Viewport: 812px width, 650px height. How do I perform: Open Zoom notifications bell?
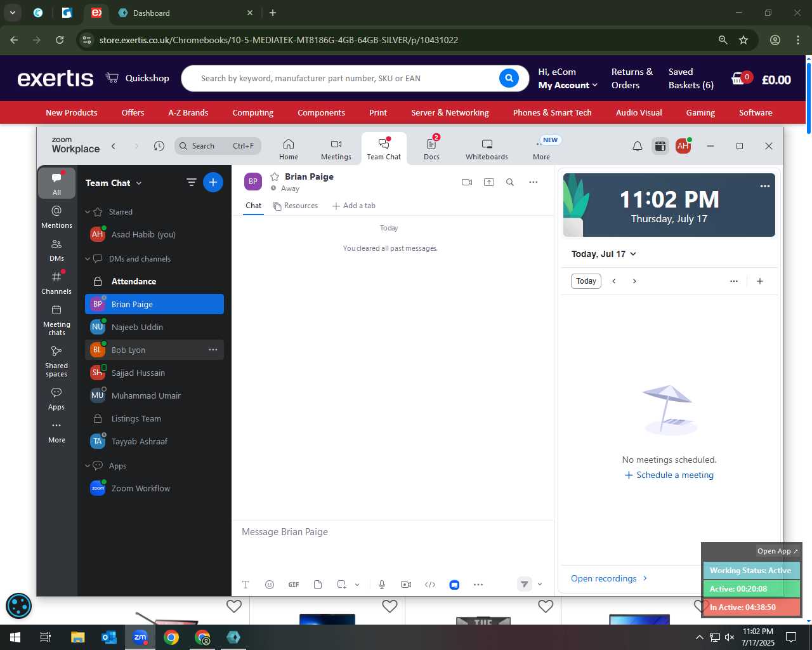pyautogui.click(x=638, y=146)
